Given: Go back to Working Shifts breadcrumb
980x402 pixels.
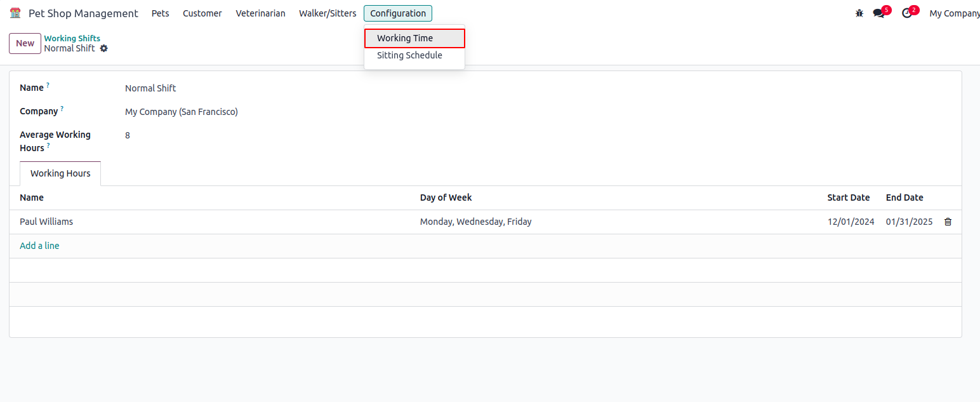Looking at the screenshot, I should point(72,38).
